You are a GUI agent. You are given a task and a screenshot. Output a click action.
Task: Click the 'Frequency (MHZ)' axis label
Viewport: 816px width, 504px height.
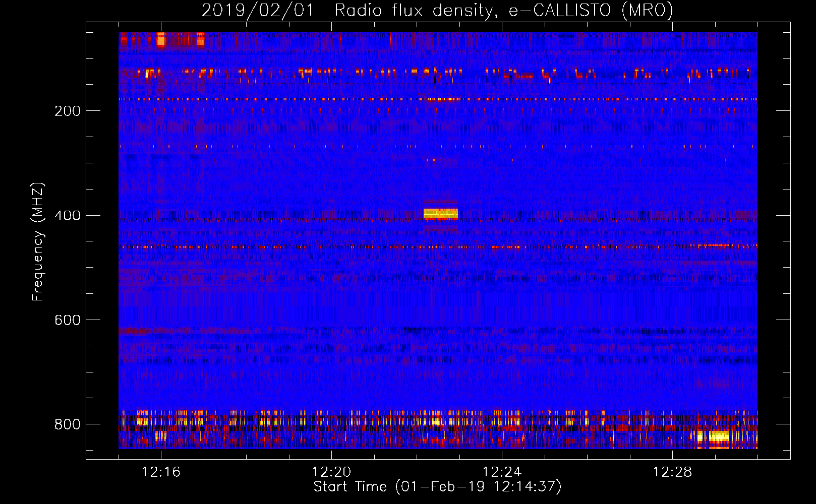[38, 242]
